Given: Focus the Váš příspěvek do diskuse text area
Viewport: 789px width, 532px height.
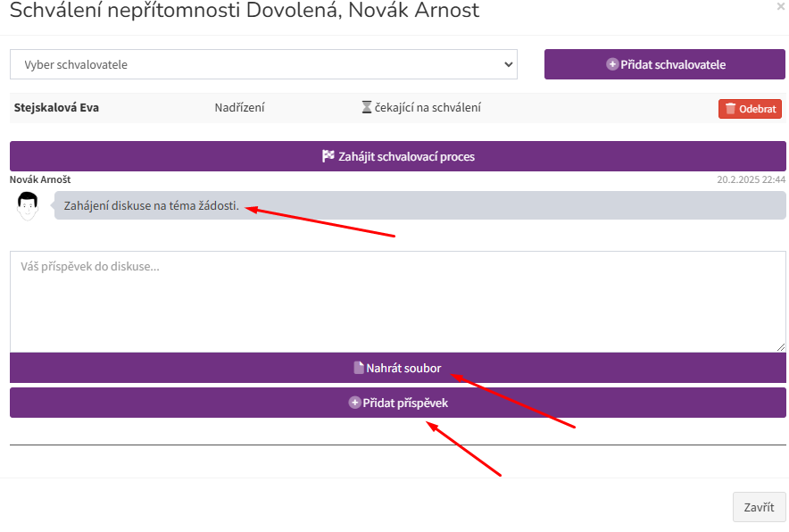Looking at the screenshot, I should (397, 302).
